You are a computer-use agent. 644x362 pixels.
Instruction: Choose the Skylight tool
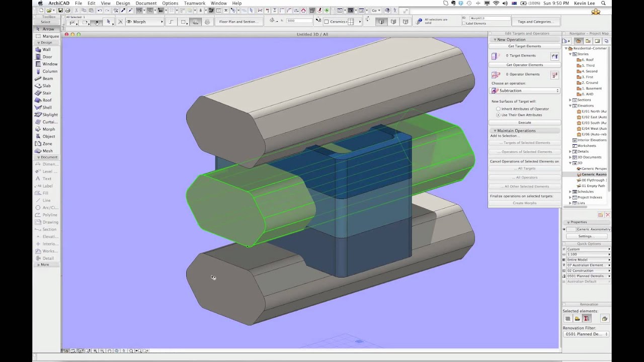pyautogui.click(x=46, y=115)
